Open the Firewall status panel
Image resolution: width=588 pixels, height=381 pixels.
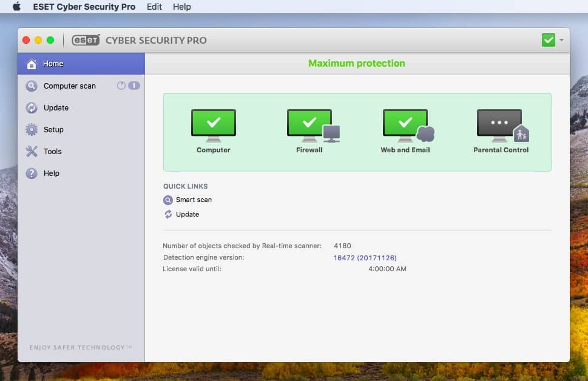click(x=309, y=123)
